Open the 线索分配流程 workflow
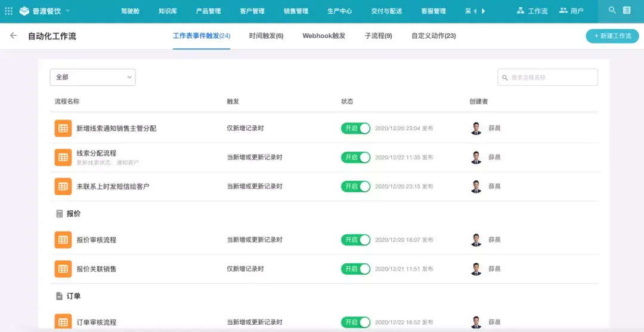This screenshot has height=332, width=644. pos(97,153)
